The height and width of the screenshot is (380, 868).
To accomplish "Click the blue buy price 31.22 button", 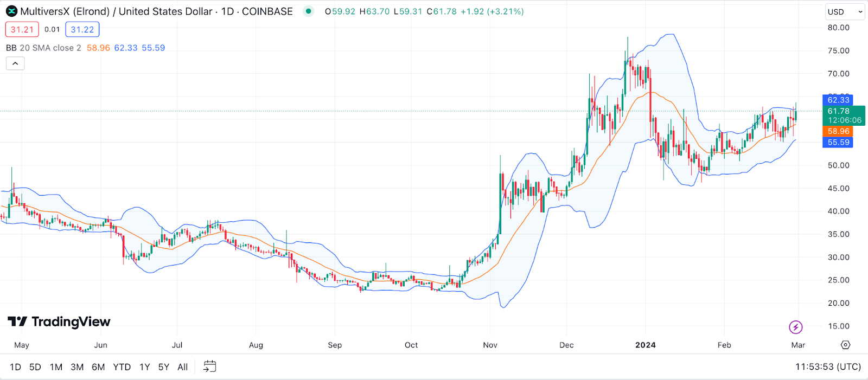I will [x=82, y=30].
